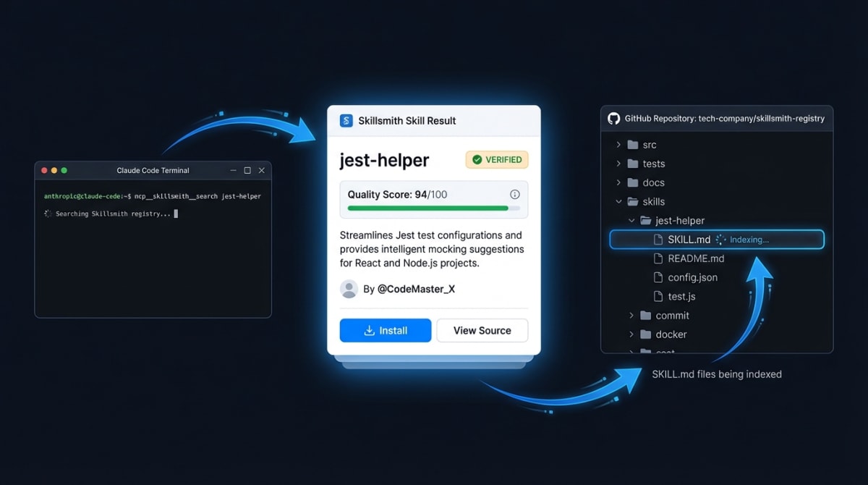
Task: Expand the src folder chevron
Action: click(x=618, y=145)
